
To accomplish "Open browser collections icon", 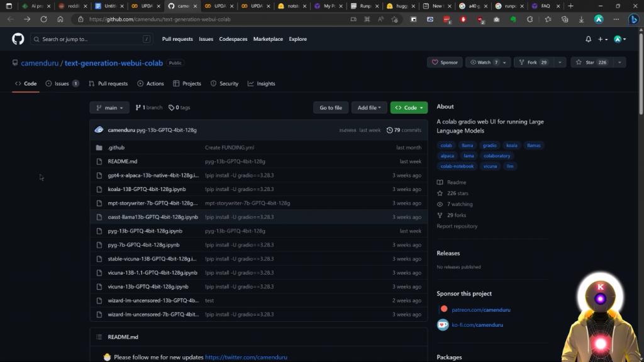I will coord(565,19).
